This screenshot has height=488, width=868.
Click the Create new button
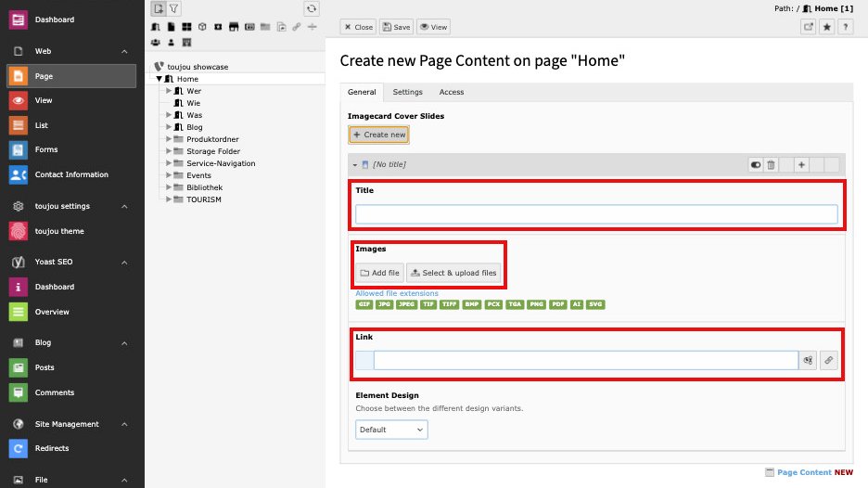click(379, 135)
